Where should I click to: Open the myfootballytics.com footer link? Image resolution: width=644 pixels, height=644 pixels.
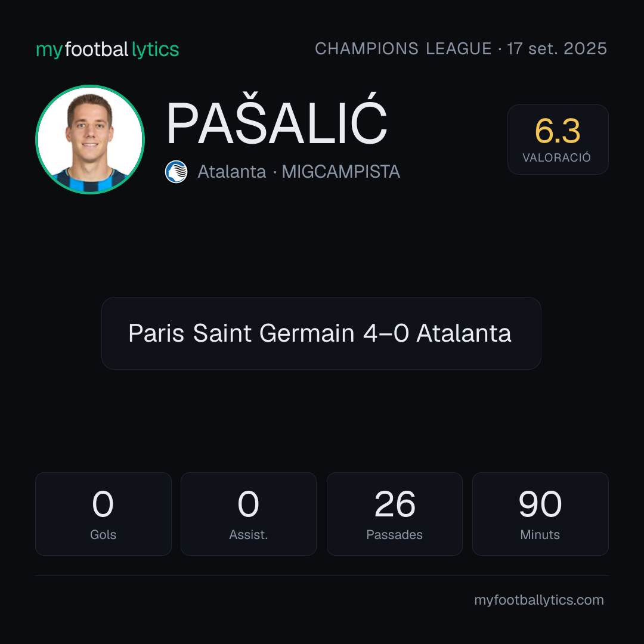coord(539,600)
